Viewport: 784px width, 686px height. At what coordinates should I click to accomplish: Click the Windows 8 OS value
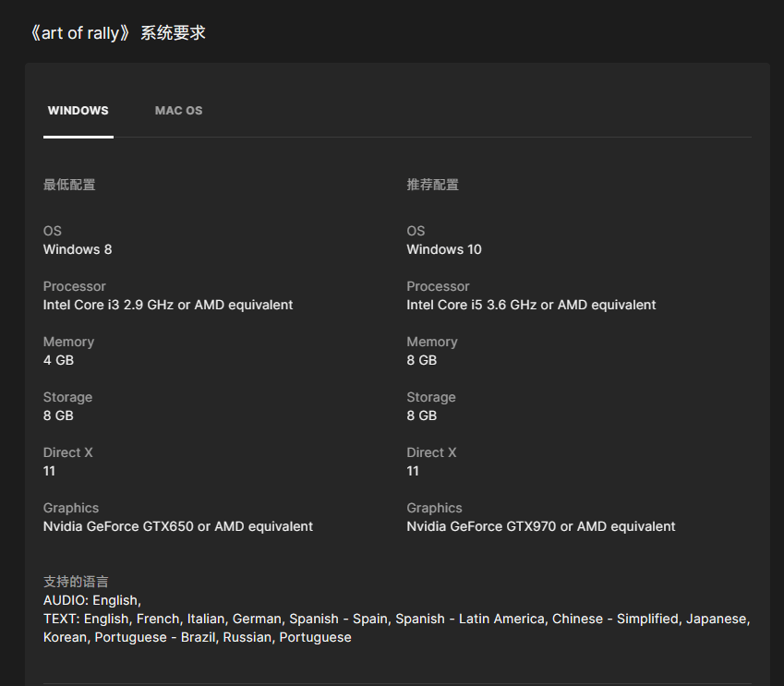pos(78,249)
